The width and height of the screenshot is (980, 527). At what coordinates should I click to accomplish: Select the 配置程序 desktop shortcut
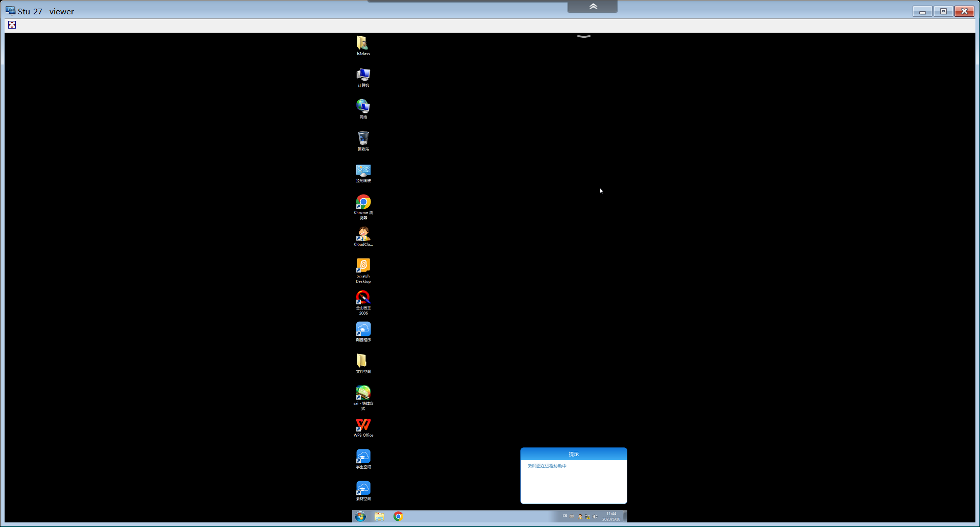click(363, 332)
